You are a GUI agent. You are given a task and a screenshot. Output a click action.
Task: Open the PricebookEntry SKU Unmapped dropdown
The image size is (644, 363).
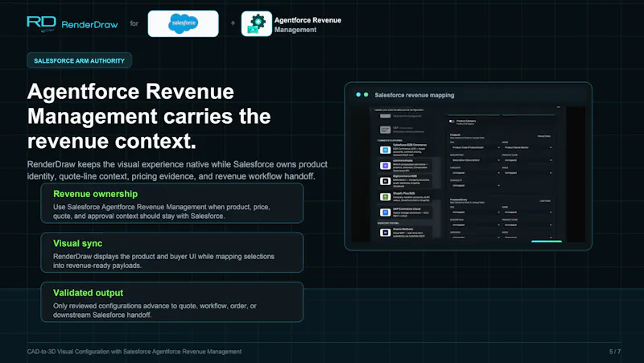pos(476,212)
